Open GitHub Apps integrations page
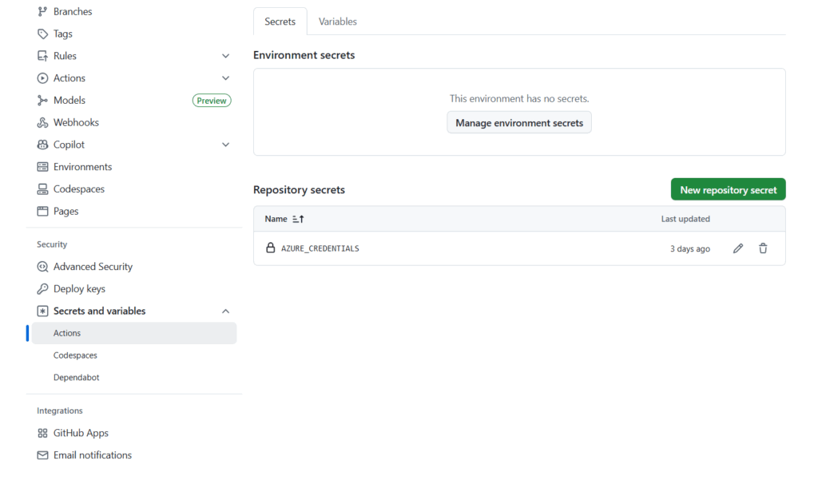This screenshot has width=818, height=504. (81, 433)
